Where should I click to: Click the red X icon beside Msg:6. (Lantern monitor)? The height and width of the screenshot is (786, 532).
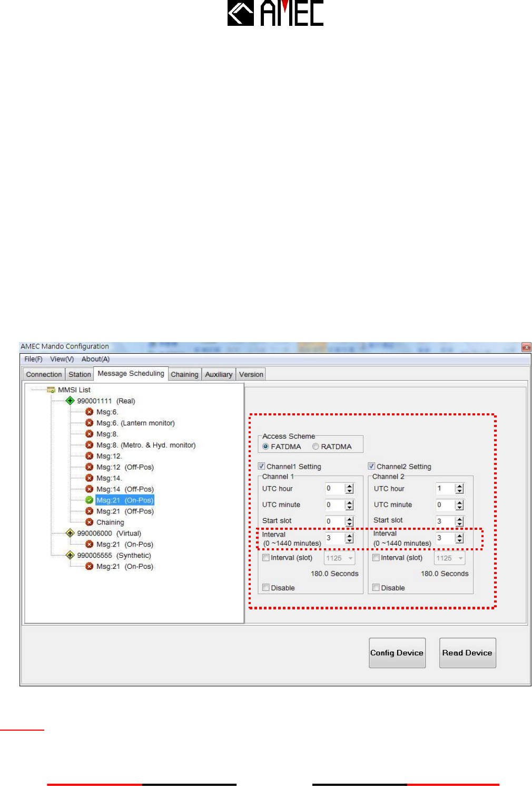pyautogui.click(x=90, y=423)
